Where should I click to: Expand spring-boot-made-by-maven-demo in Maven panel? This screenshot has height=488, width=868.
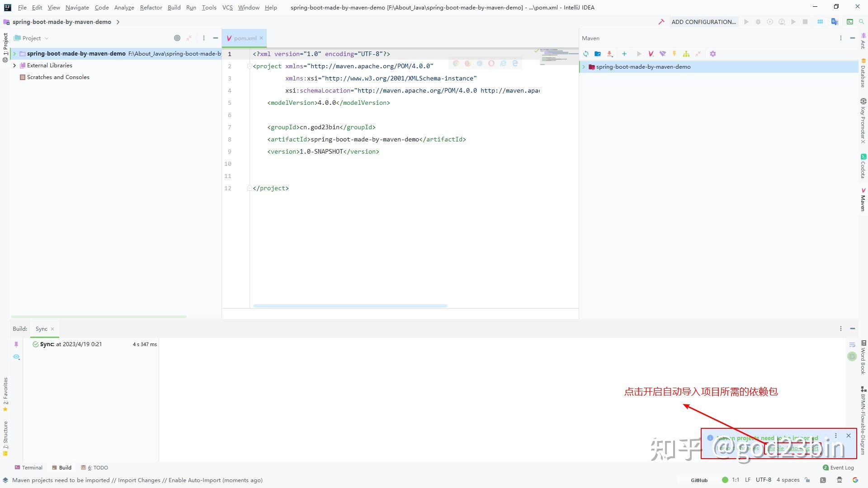pyautogui.click(x=584, y=67)
